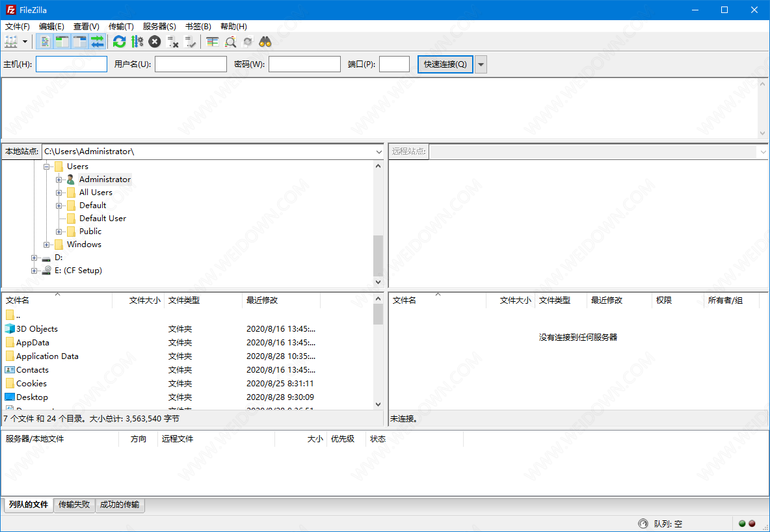Open the 传输(T) menu
The height and width of the screenshot is (532, 770).
tap(121, 27)
